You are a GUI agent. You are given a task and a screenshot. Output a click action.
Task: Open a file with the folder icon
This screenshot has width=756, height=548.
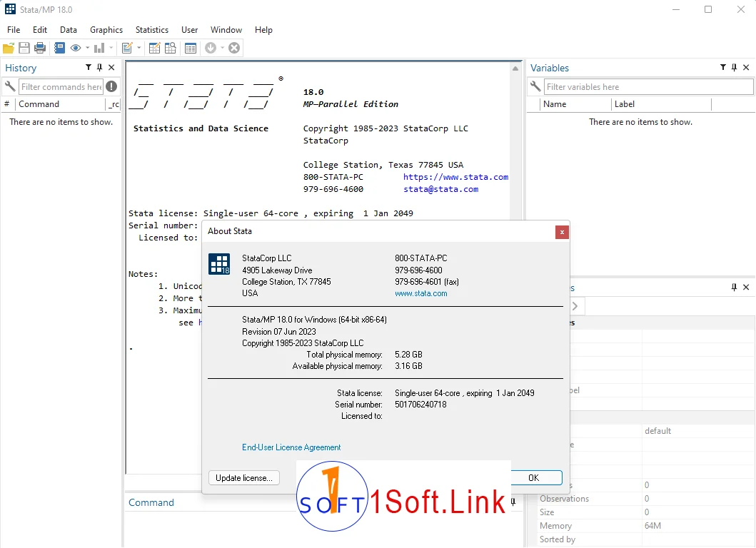click(x=9, y=48)
